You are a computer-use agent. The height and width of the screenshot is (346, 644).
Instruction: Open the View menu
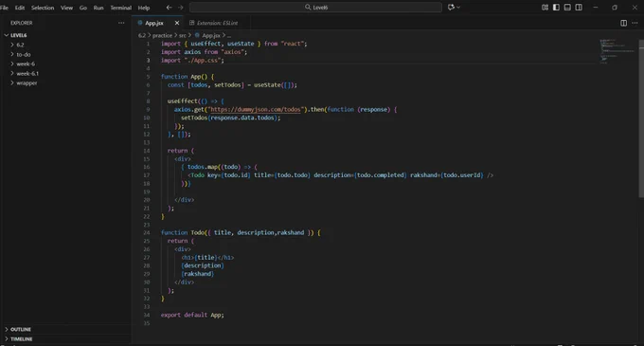coord(66,8)
